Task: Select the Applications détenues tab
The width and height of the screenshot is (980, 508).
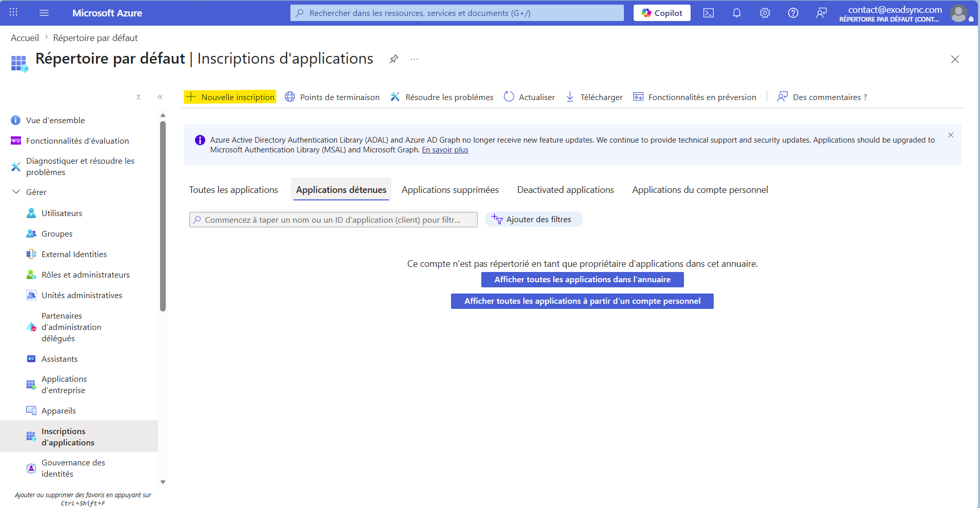Action: [x=341, y=190]
